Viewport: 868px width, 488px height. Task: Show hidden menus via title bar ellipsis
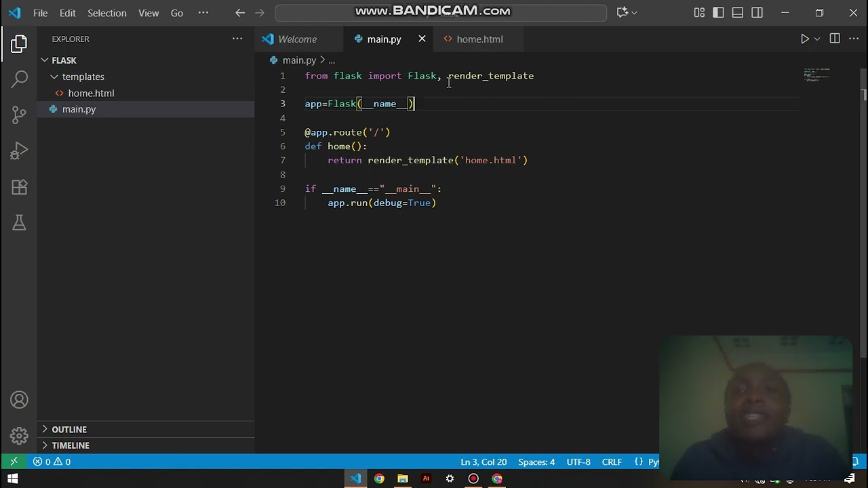click(203, 13)
